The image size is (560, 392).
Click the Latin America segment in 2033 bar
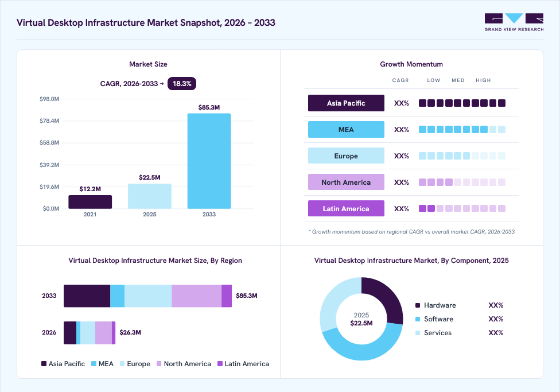227,296
